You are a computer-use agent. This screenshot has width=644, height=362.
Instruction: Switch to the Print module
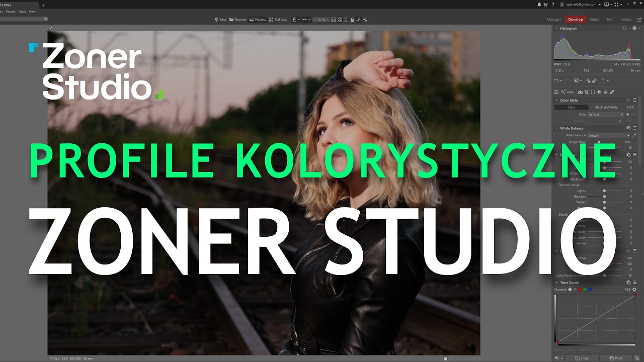point(611,20)
